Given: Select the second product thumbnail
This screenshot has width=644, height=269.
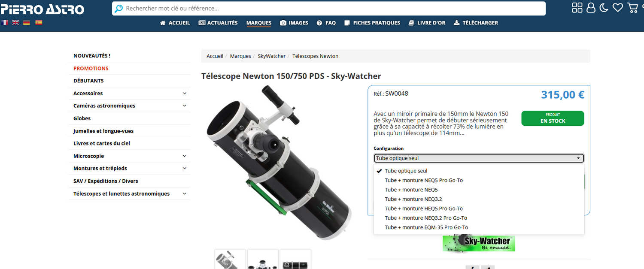Looking at the screenshot, I should (x=263, y=259).
